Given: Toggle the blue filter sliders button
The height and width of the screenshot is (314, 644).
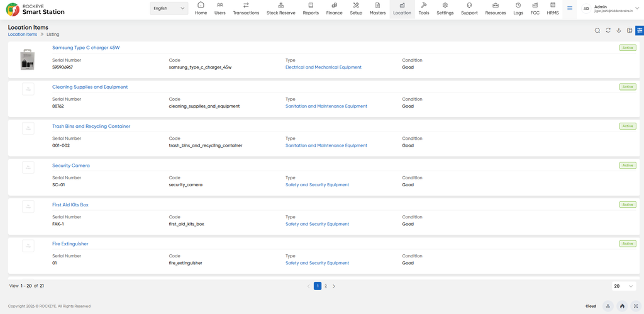Looking at the screenshot, I should 640,30.
